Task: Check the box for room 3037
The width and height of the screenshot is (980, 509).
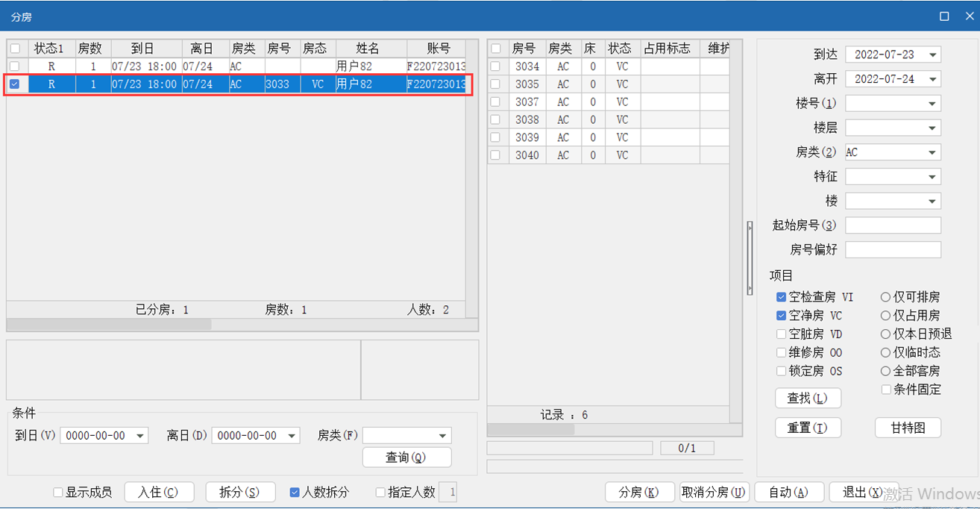Action: [x=495, y=102]
